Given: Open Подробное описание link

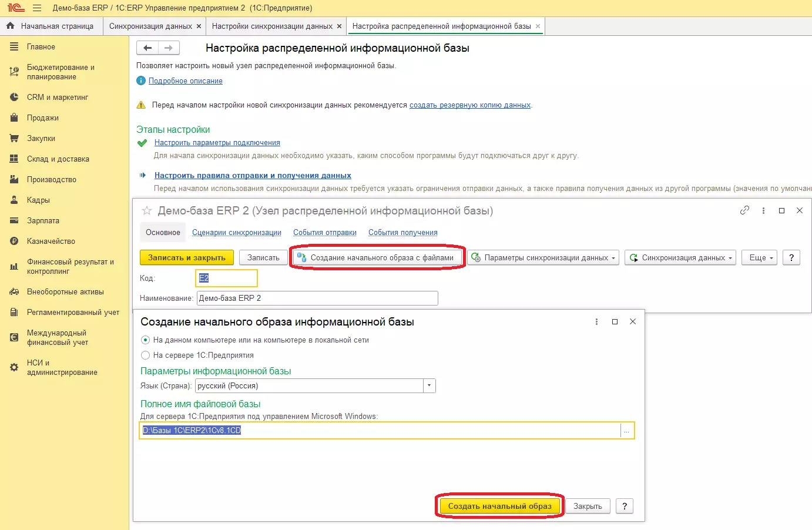Looking at the screenshot, I should click(x=186, y=81).
